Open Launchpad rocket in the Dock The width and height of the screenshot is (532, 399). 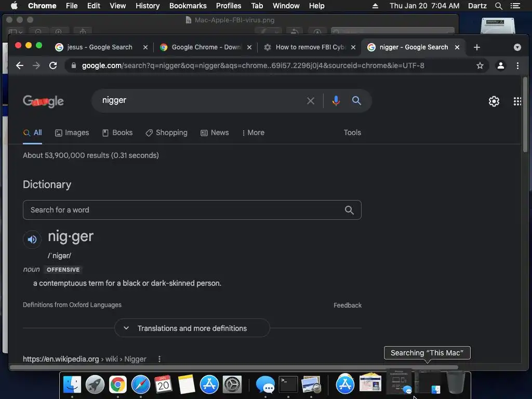[x=95, y=384]
